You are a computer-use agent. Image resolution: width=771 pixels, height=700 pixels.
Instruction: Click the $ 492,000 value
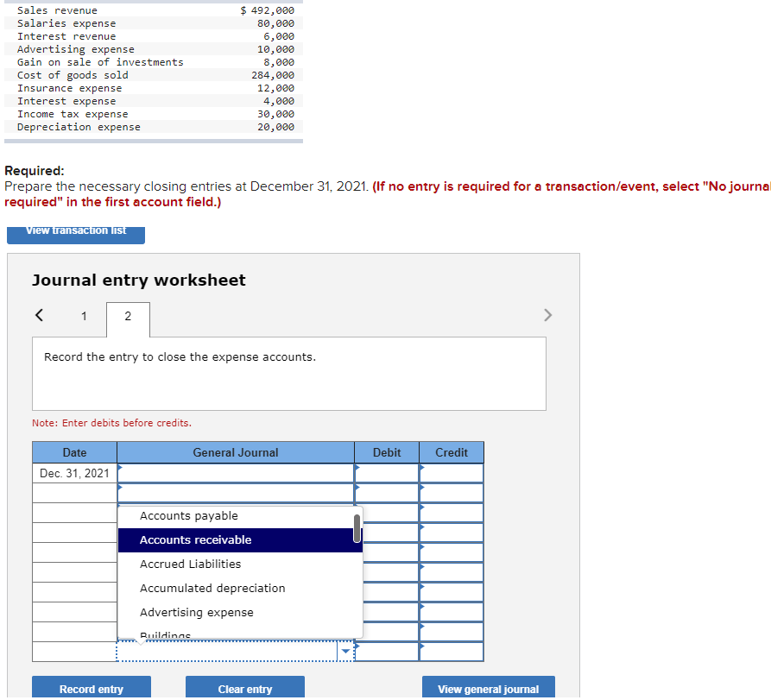[268, 10]
